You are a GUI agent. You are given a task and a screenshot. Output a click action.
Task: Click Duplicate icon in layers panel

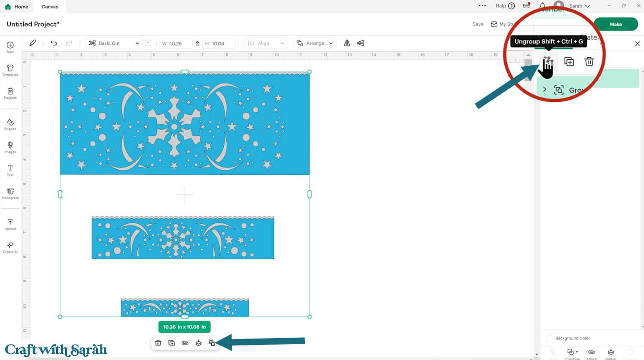point(569,61)
